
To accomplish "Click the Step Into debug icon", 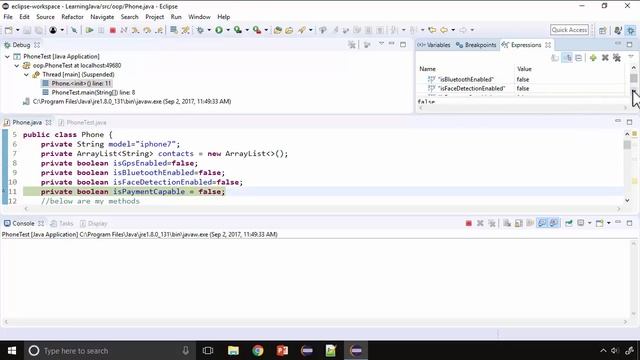I will [x=136, y=30].
